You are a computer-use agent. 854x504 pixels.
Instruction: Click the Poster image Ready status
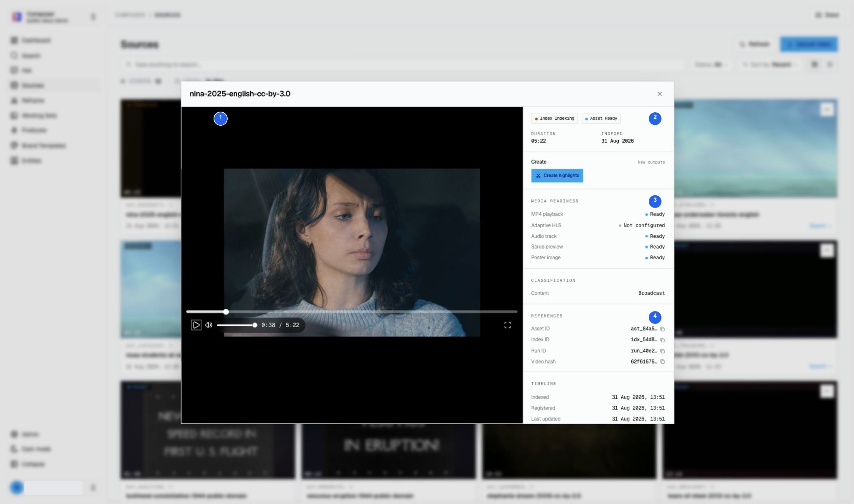click(655, 257)
